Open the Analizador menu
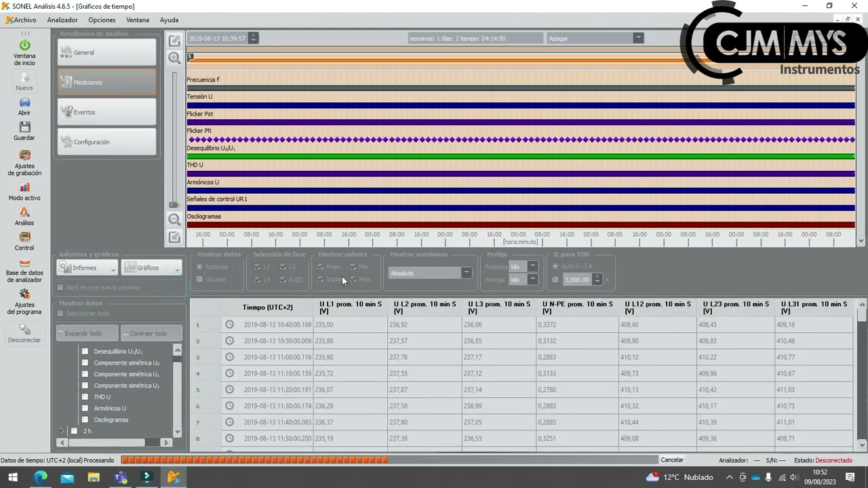The height and width of the screenshot is (488, 868). point(62,20)
